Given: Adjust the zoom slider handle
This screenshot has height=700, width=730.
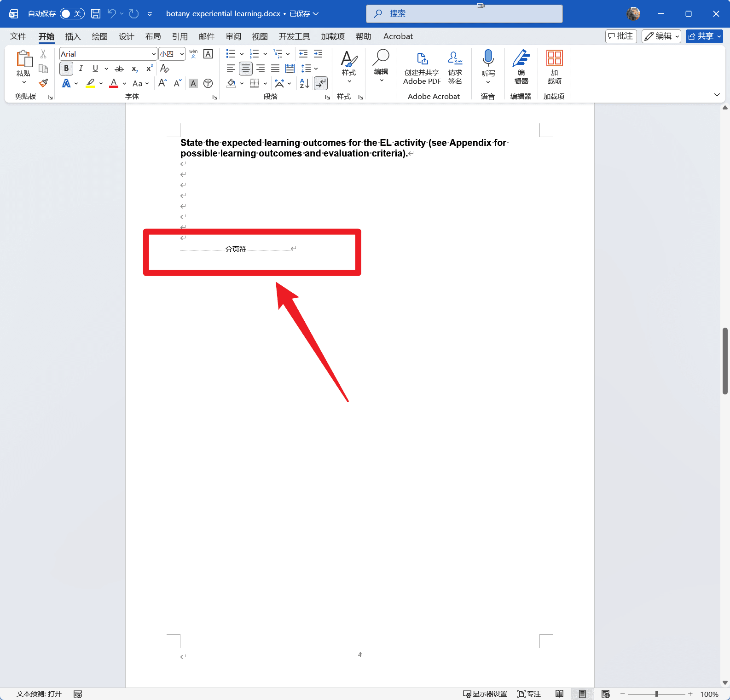Looking at the screenshot, I should (x=657, y=694).
